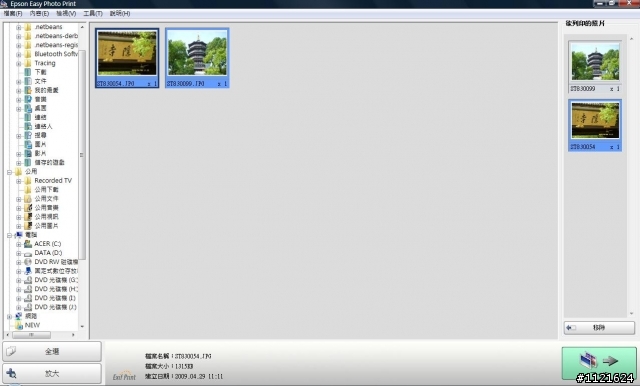Select the 連結 folder icon
Screen dimensions: 640x386
pyautogui.click(x=28, y=118)
